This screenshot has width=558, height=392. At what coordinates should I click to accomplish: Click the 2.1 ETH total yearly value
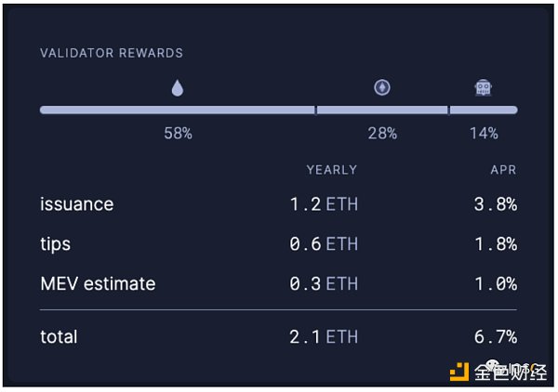(x=323, y=337)
